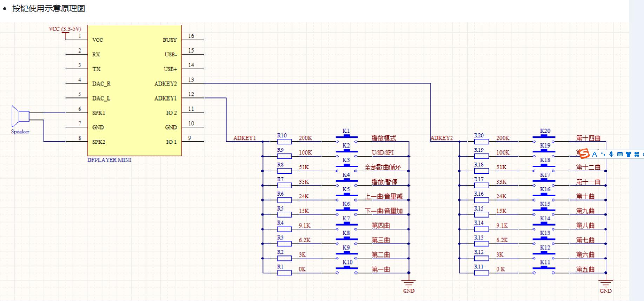This screenshot has width=644, height=301.
Task: Click resistor R10 symbol
Action: [x=284, y=142]
